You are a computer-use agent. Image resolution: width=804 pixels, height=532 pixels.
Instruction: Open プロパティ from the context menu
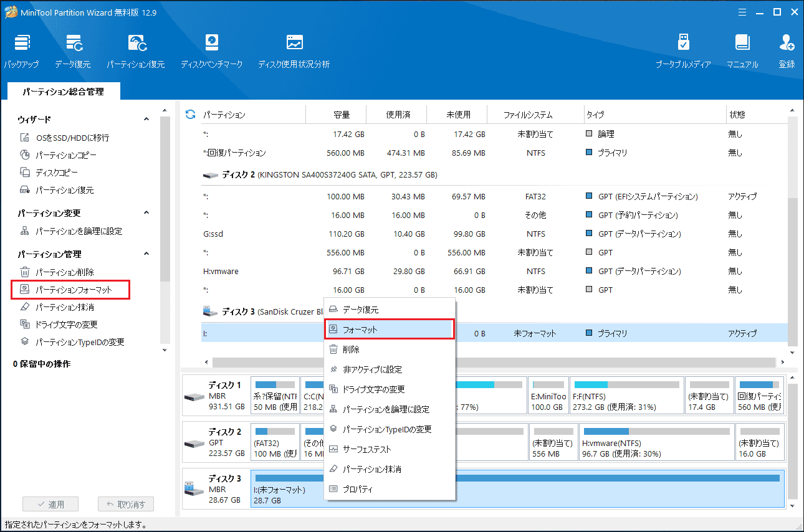pyautogui.click(x=390, y=489)
